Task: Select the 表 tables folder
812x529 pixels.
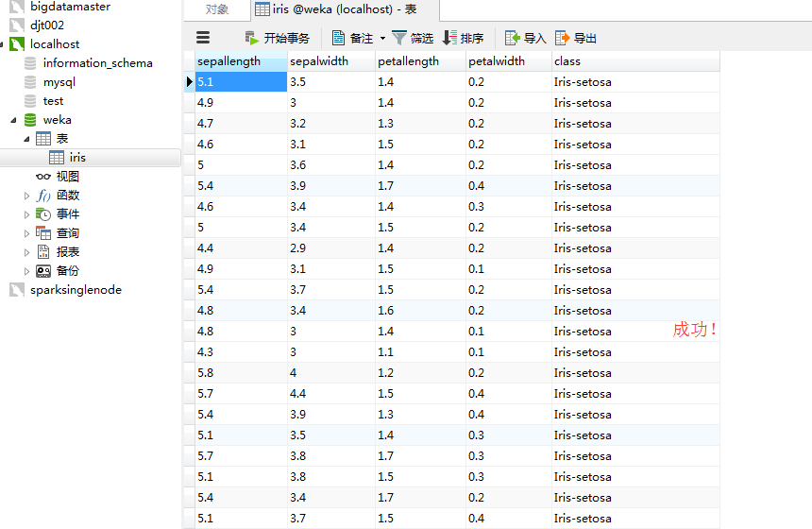Action: [62, 139]
